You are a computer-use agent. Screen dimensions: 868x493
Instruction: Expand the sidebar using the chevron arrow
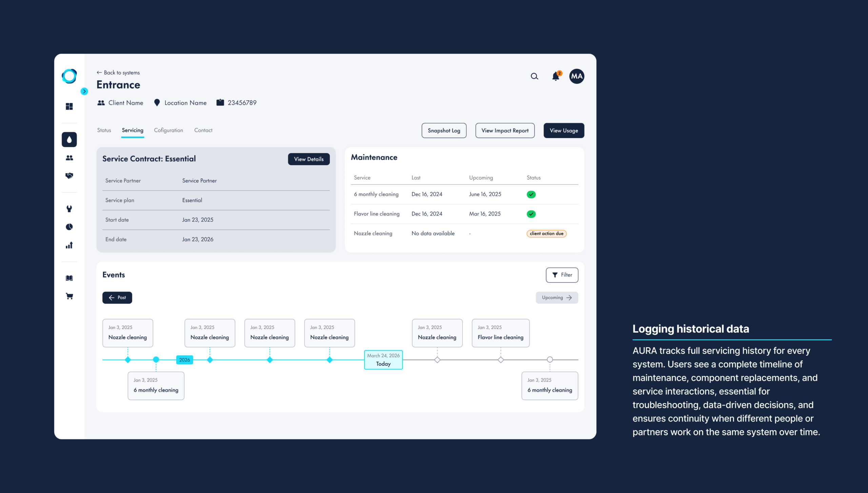(84, 91)
